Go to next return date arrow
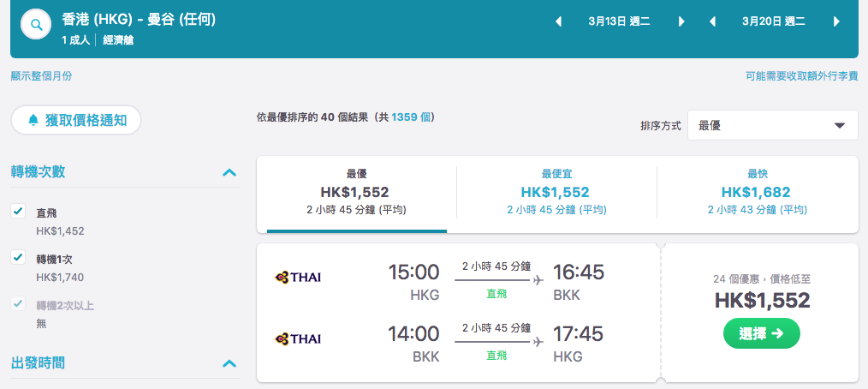This screenshot has width=868, height=389. 835,21
